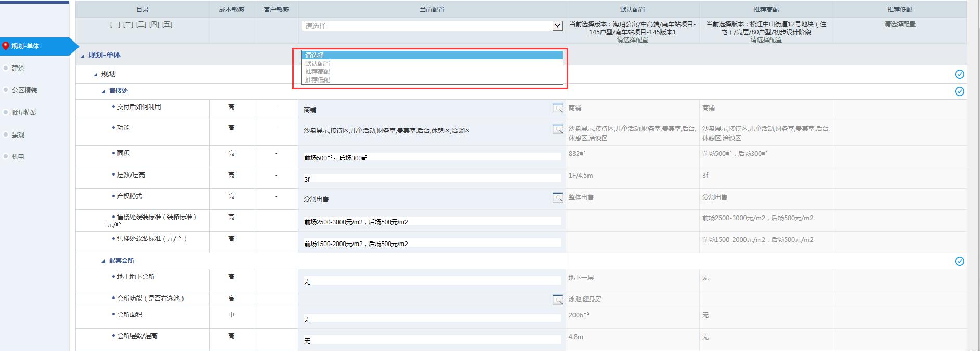Click check circle icon in 售楼处 row
980x351 pixels.
click(x=959, y=91)
